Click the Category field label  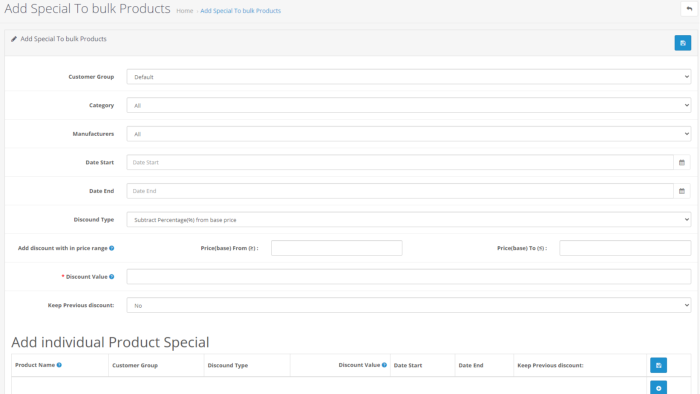[x=101, y=105]
